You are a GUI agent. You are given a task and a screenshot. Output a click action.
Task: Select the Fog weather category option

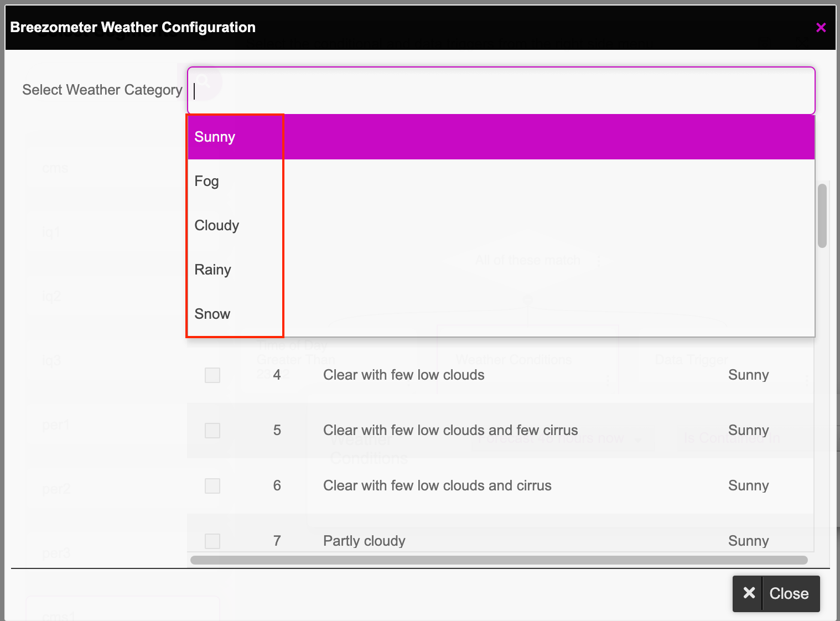pos(207,182)
